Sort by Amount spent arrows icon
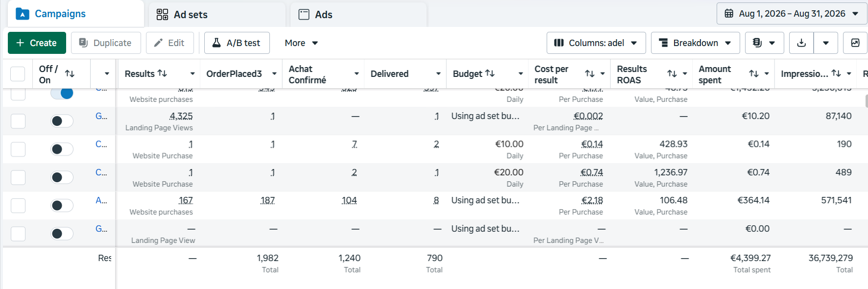Viewport: 868px width, 289px height. pos(754,74)
